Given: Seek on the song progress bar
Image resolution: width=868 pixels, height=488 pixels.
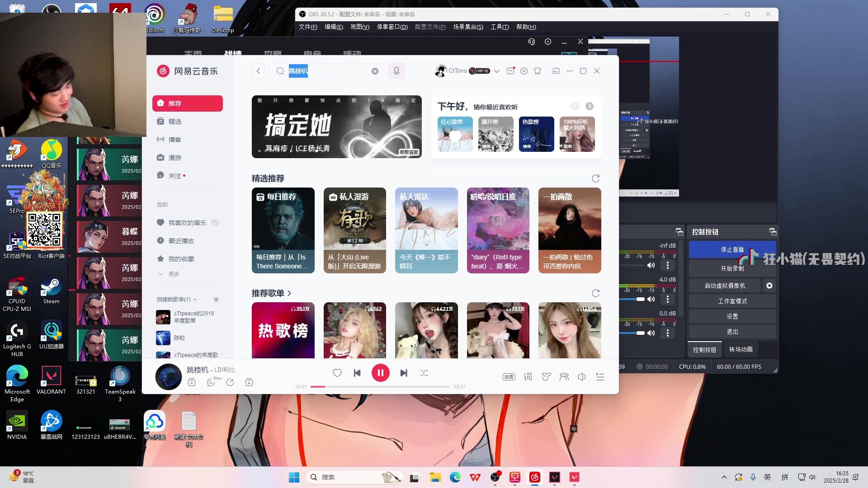Looking at the screenshot, I should click(381, 387).
